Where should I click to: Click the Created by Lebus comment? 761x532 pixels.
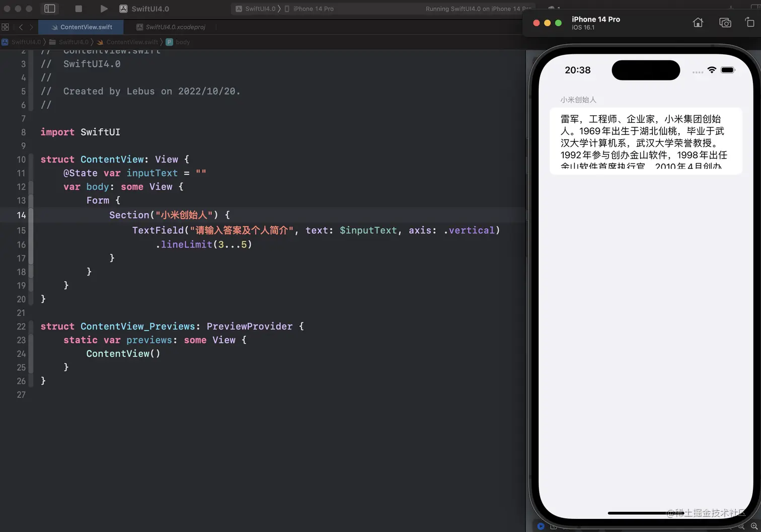[x=151, y=91]
